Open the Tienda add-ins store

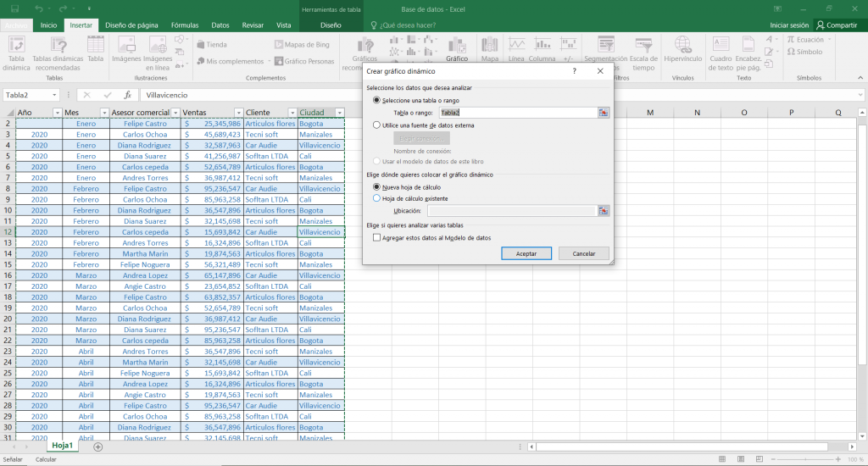tap(212, 45)
